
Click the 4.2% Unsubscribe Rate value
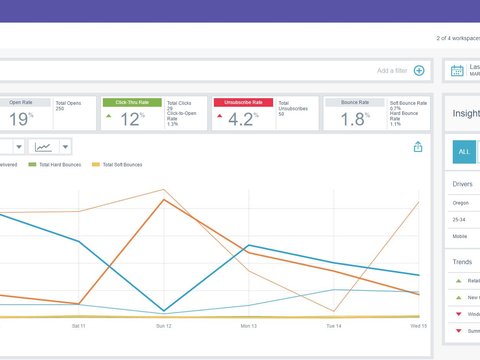[x=243, y=119]
